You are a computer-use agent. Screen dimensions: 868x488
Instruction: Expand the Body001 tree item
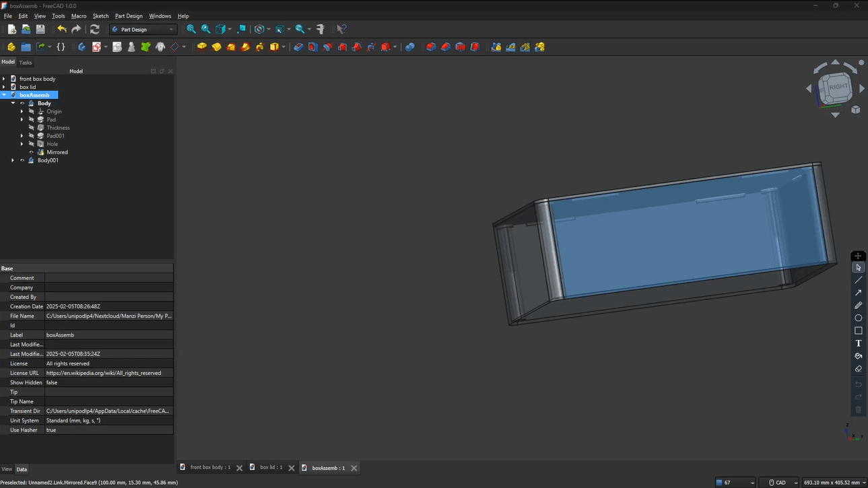pos(13,160)
